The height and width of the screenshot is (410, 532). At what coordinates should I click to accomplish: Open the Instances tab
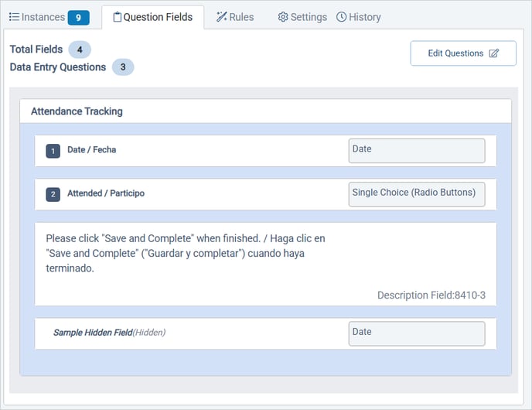coord(43,17)
